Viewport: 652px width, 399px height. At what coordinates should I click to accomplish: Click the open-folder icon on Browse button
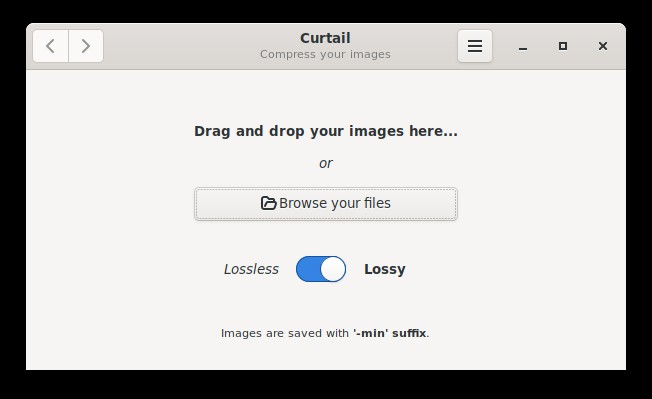[x=269, y=203]
